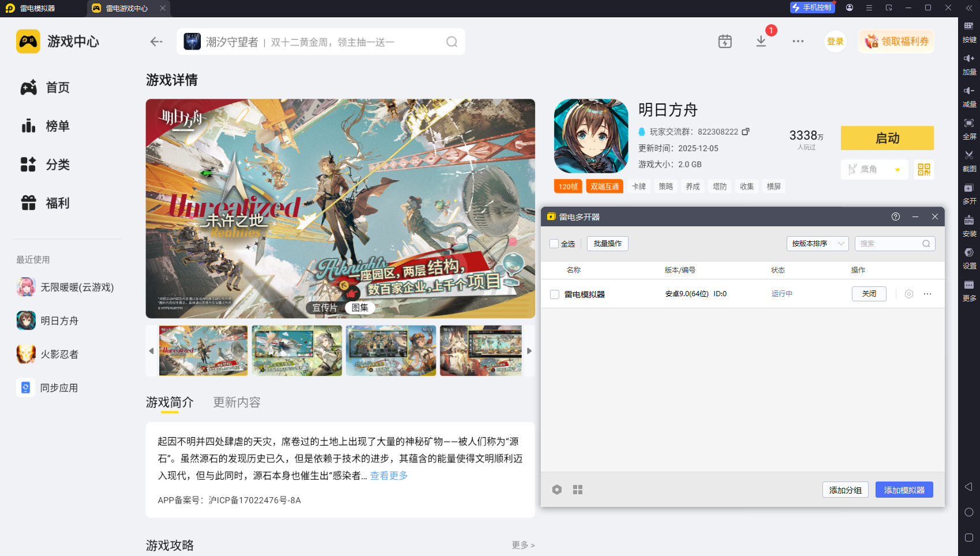Expand game intro via 查看更多

388,475
